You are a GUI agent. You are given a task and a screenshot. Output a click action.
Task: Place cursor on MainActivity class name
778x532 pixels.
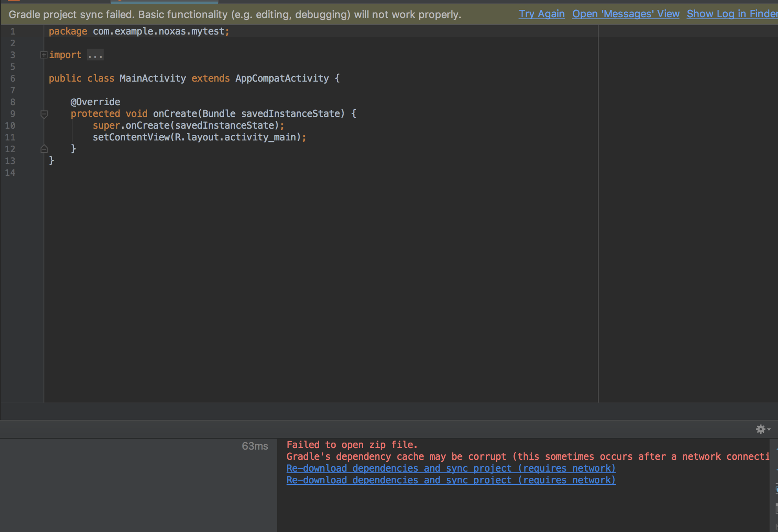click(152, 78)
